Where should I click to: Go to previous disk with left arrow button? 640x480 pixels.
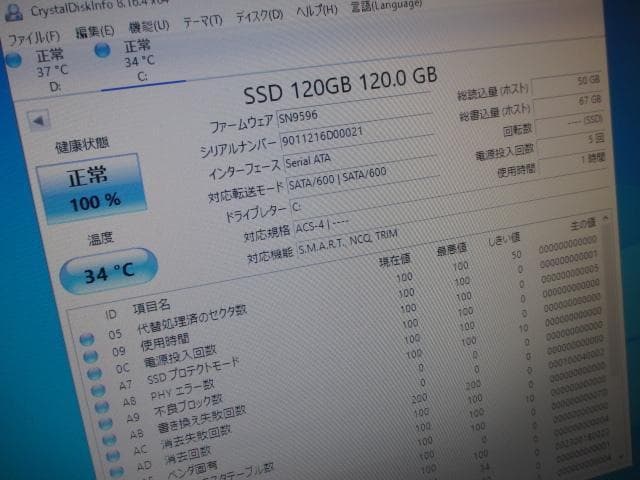click(x=38, y=120)
